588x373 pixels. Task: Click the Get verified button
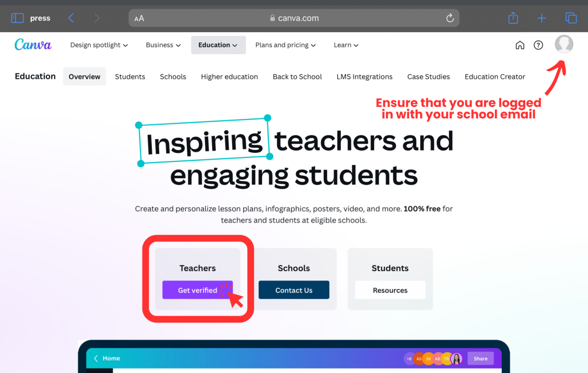(x=198, y=290)
